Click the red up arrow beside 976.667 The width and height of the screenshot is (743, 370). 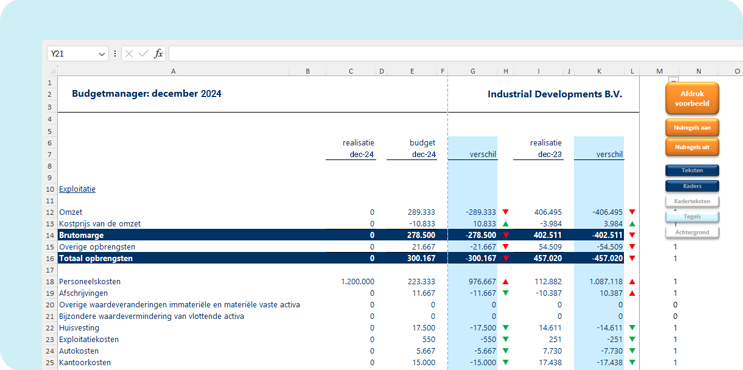pyautogui.click(x=505, y=281)
